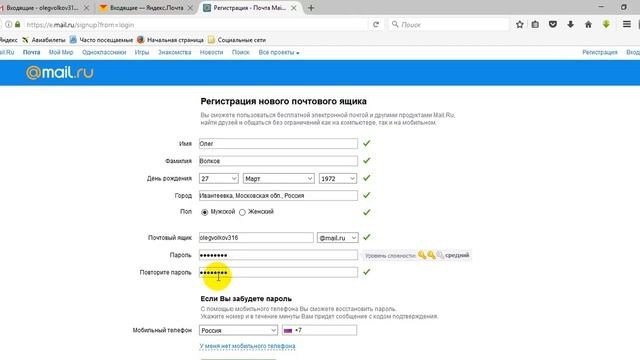The width and height of the screenshot is (640, 360).
Task: Click the site info icon in address bar
Action: coord(8,24)
